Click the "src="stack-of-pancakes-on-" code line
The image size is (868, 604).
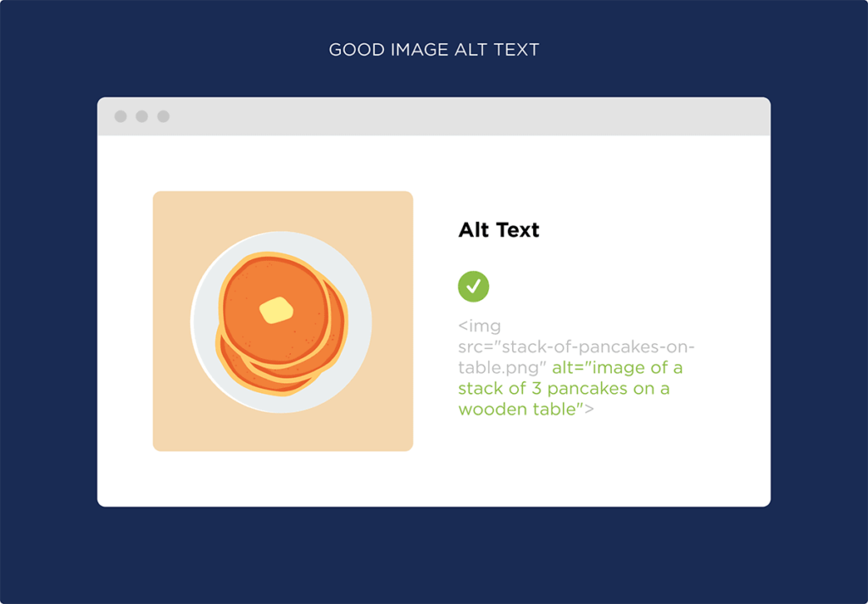click(576, 347)
